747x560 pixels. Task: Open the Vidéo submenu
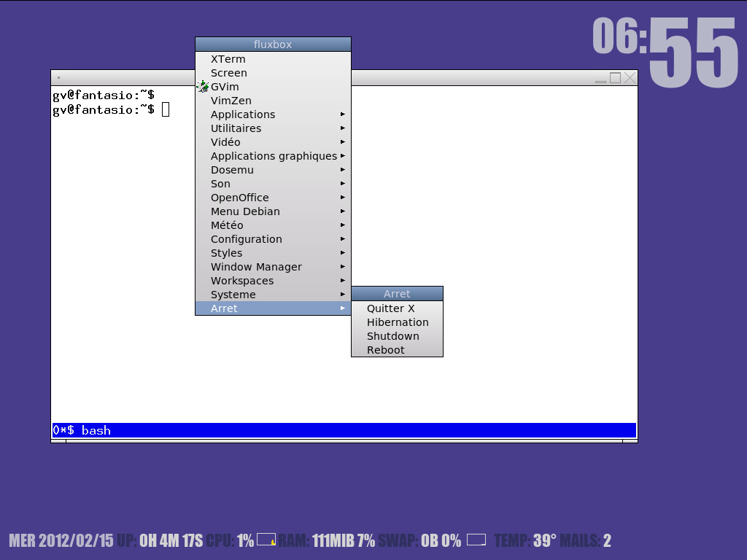(273, 142)
